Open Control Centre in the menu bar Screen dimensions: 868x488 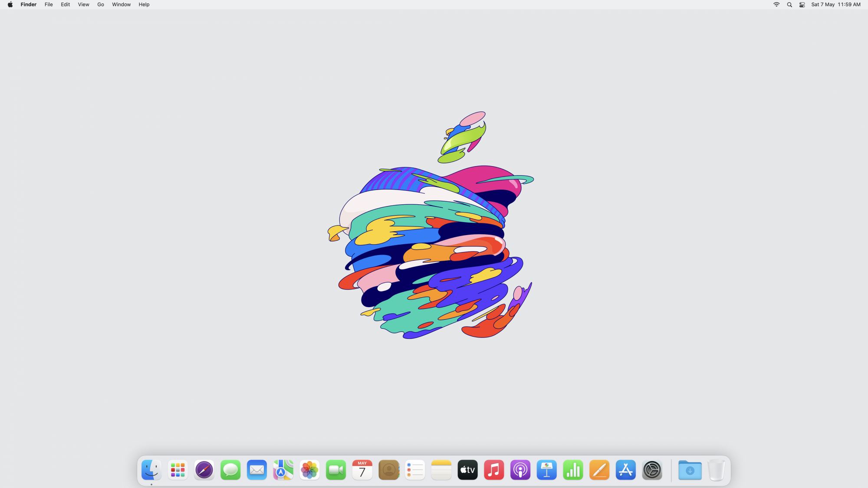click(x=802, y=5)
